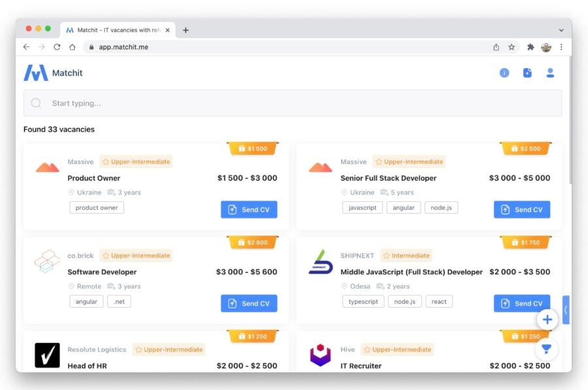
Task: Select the Matchit - IT vacancies tab
Action: pyautogui.click(x=118, y=30)
